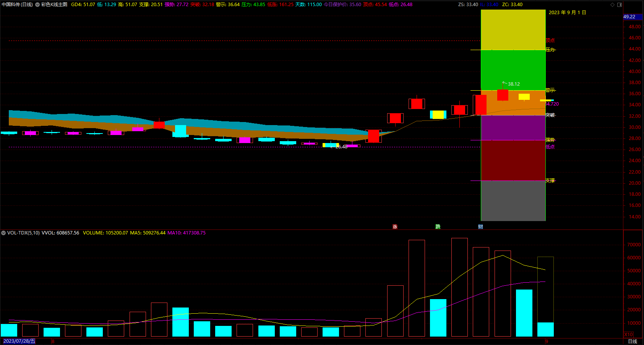Image resolution: width=644 pixels, height=345 pixels.
Task: Click the 38.12 high price annotation
Action: (514, 84)
